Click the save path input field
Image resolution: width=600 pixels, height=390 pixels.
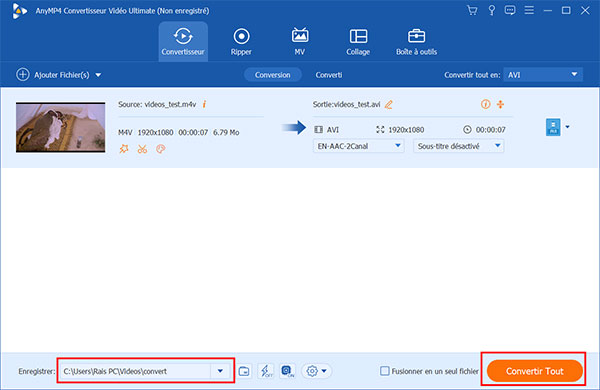[135, 371]
